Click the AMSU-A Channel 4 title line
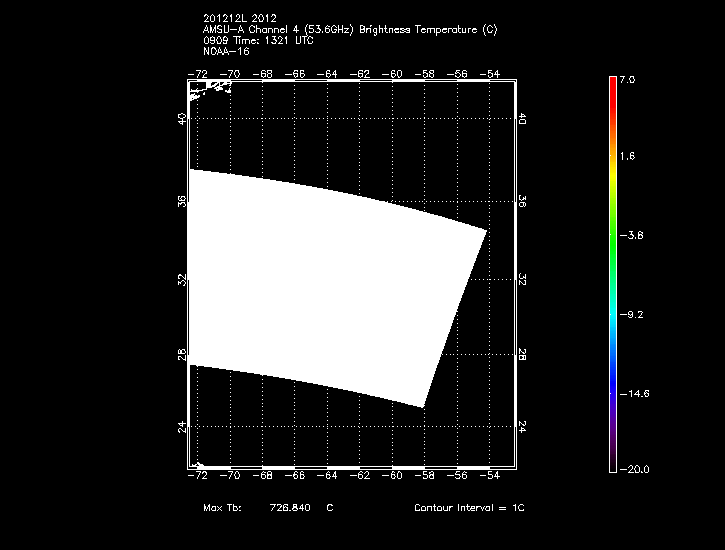Viewport: 725px width, 550px height. (349, 29)
